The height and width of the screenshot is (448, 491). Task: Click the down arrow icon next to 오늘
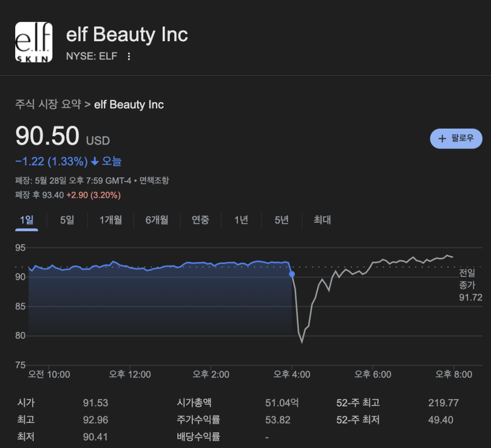tap(95, 161)
